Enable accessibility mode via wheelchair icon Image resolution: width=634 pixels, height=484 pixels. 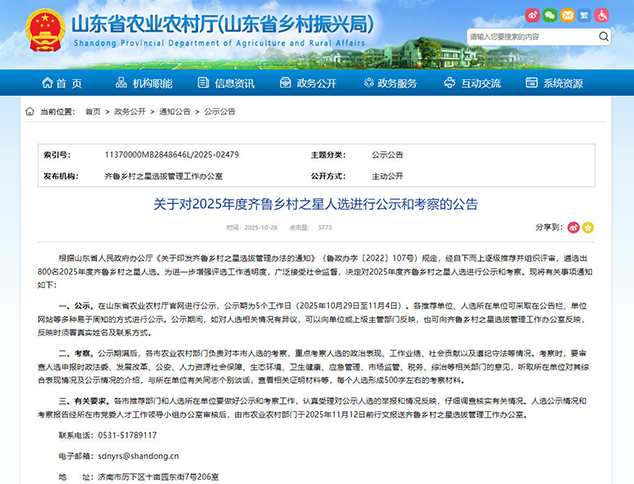[x=600, y=16]
